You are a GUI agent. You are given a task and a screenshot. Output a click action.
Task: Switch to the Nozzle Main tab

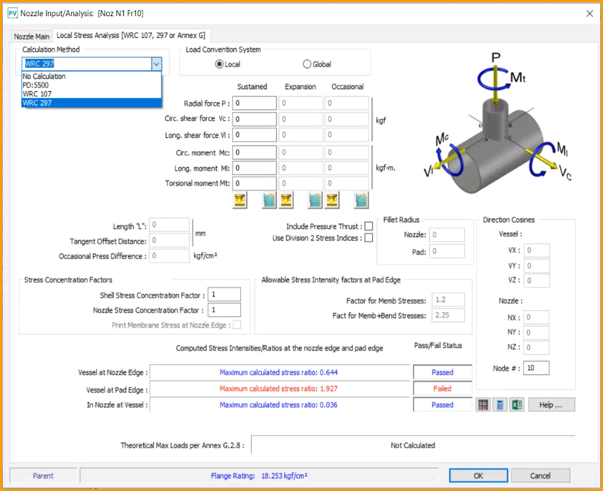pyautogui.click(x=31, y=36)
